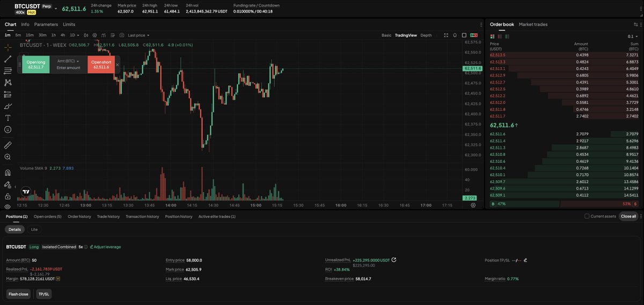Click TradingView logo on chart
Image resolution: width=644 pixels, height=305 pixels.
click(x=25, y=191)
